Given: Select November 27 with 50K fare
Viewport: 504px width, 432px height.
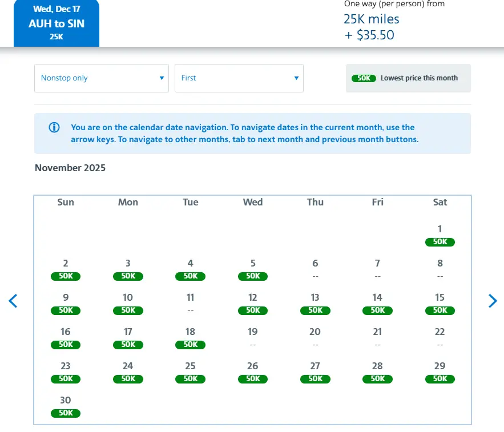Looking at the screenshot, I should click(315, 373).
